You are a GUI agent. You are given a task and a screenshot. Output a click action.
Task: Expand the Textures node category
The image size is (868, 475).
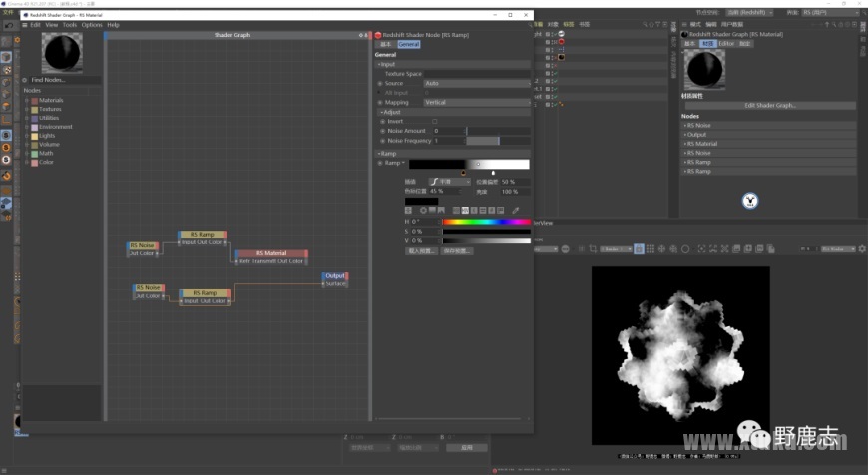(x=27, y=109)
